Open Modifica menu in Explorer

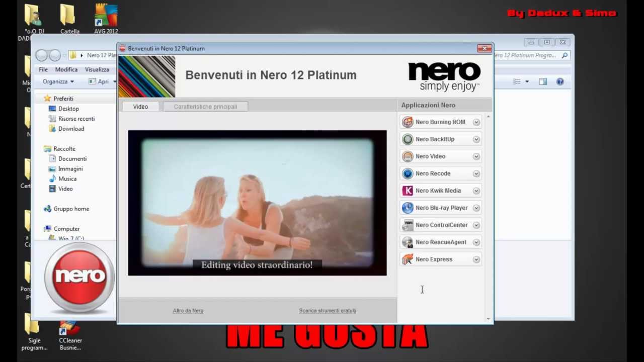click(x=66, y=69)
